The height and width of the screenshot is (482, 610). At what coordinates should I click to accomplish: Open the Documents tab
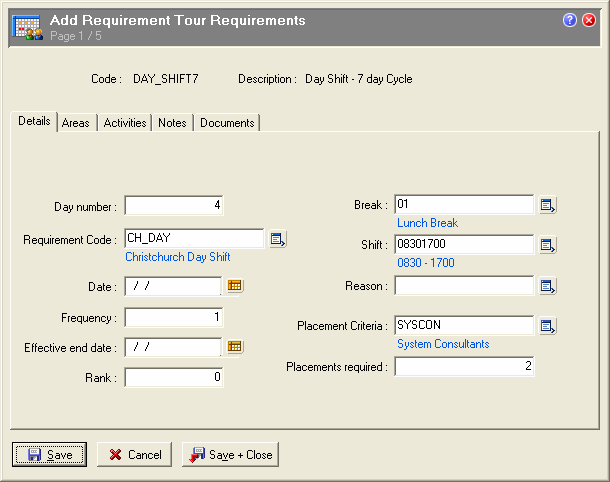[227, 123]
